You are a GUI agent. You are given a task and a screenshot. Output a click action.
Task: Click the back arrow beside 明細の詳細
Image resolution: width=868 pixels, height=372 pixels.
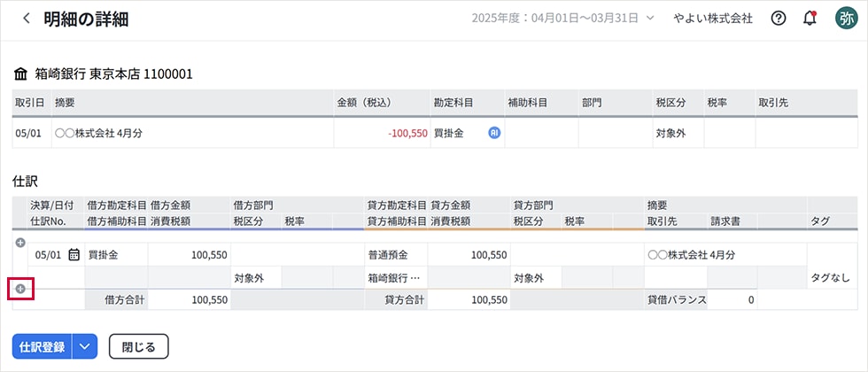tap(27, 19)
